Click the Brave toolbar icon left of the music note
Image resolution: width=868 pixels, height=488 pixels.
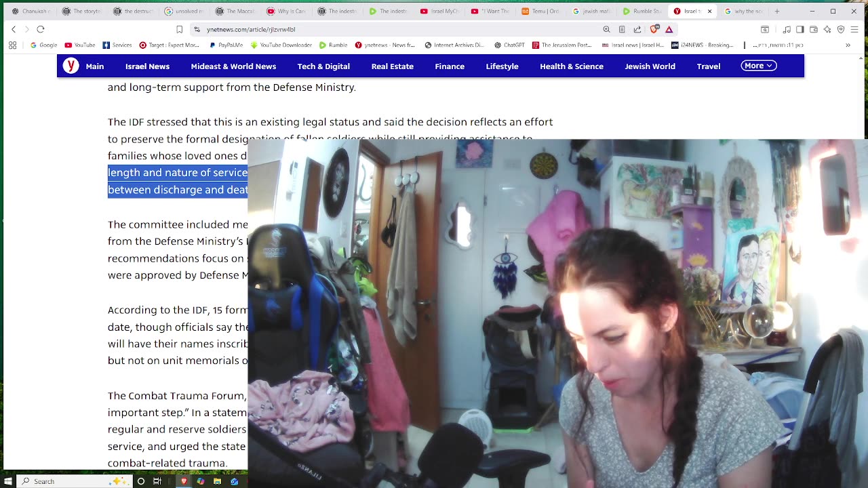[765, 29]
